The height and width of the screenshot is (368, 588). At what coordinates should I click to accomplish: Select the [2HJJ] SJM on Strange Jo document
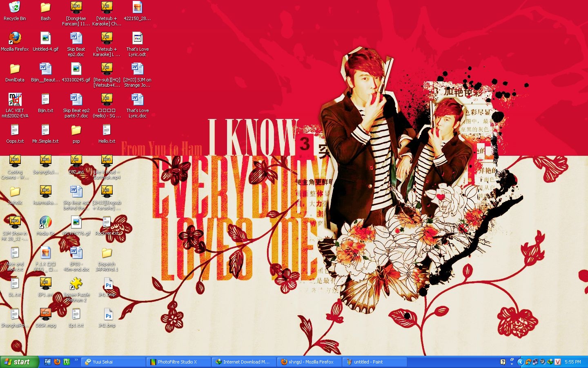click(137, 75)
